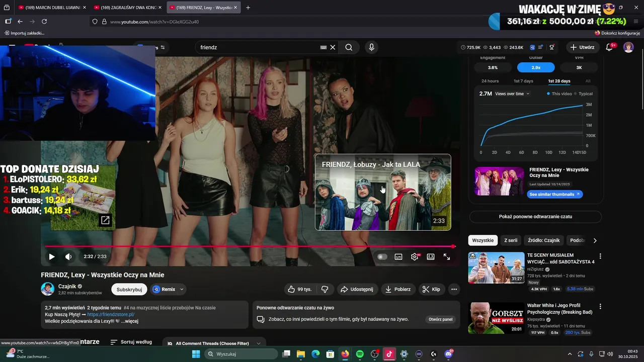The image size is (644, 362).
Task: Open File Explorer from the taskbar
Action: pos(301,354)
